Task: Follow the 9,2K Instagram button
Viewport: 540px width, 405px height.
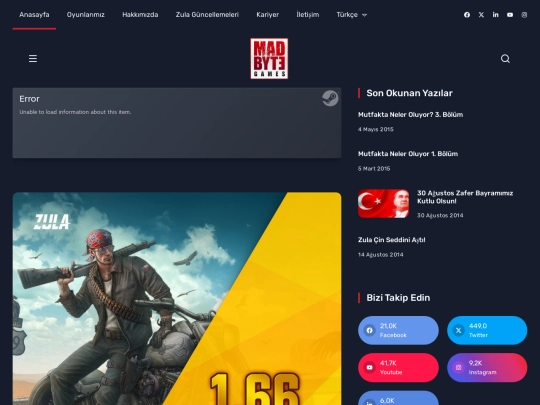Action: 487,367
